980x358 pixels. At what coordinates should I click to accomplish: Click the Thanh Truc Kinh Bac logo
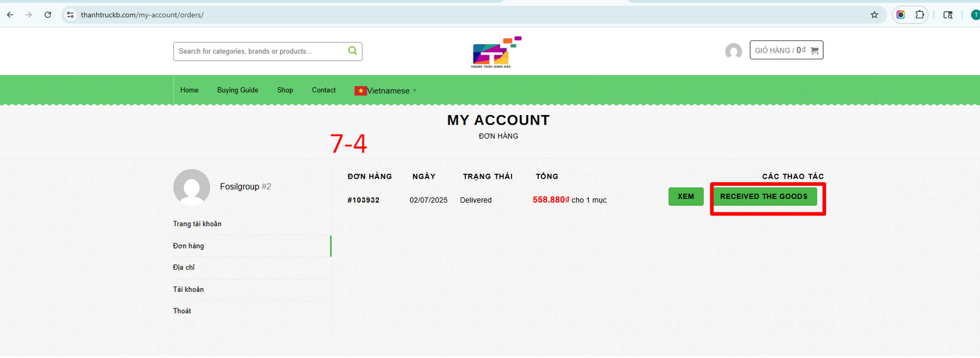496,52
